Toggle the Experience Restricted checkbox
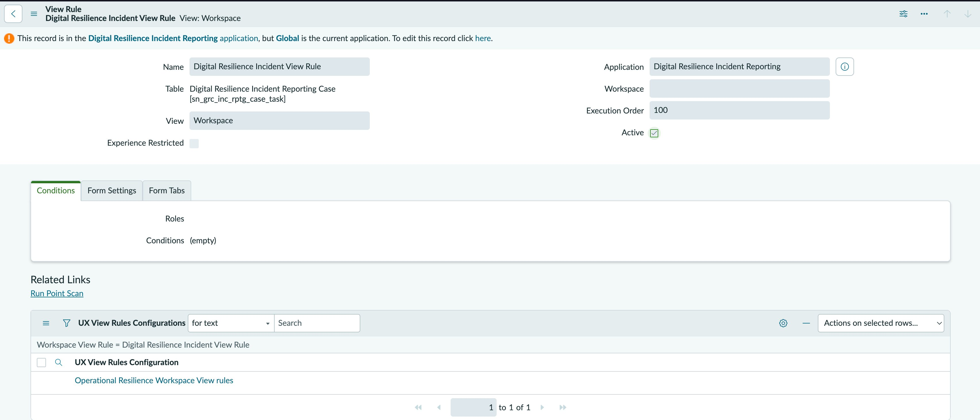This screenshot has width=980, height=420. click(194, 143)
